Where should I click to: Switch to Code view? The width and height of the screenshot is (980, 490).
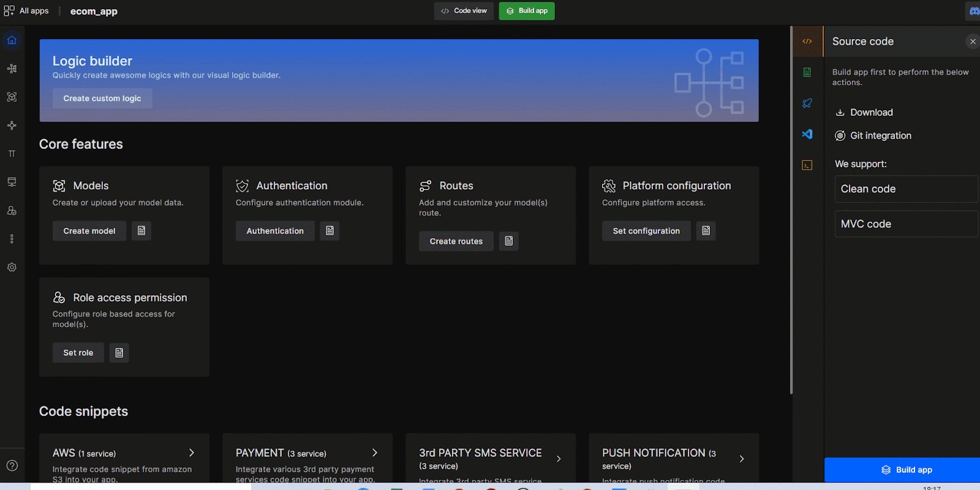click(464, 11)
